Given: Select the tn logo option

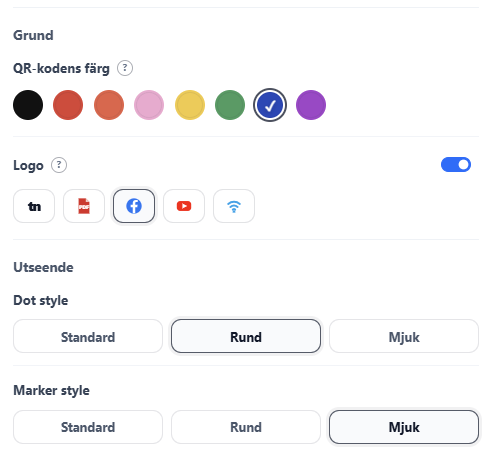Looking at the screenshot, I should tap(34, 206).
